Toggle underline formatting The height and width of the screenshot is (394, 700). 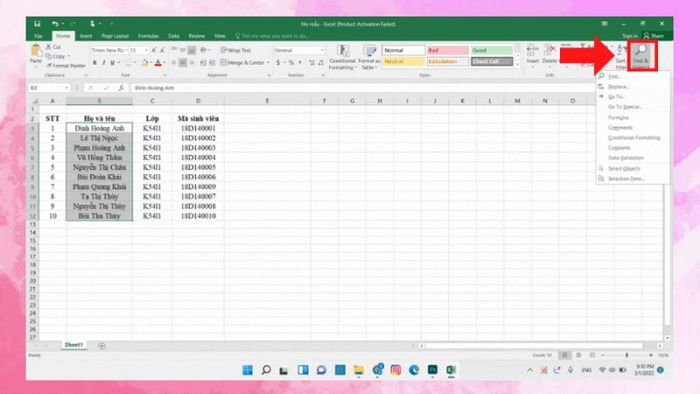click(x=112, y=63)
